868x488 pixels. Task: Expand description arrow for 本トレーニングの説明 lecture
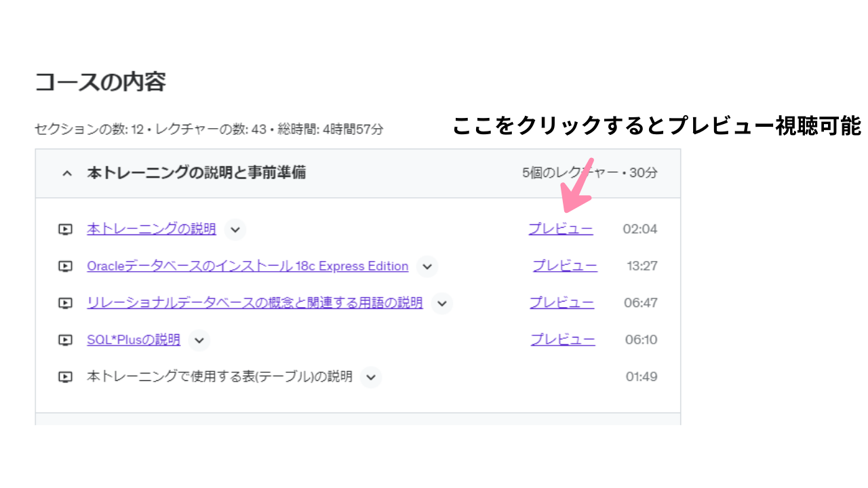tap(235, 229)
